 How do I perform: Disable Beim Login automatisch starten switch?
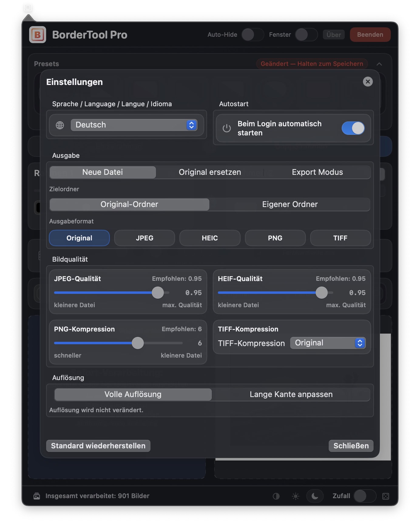click(353, 128)
